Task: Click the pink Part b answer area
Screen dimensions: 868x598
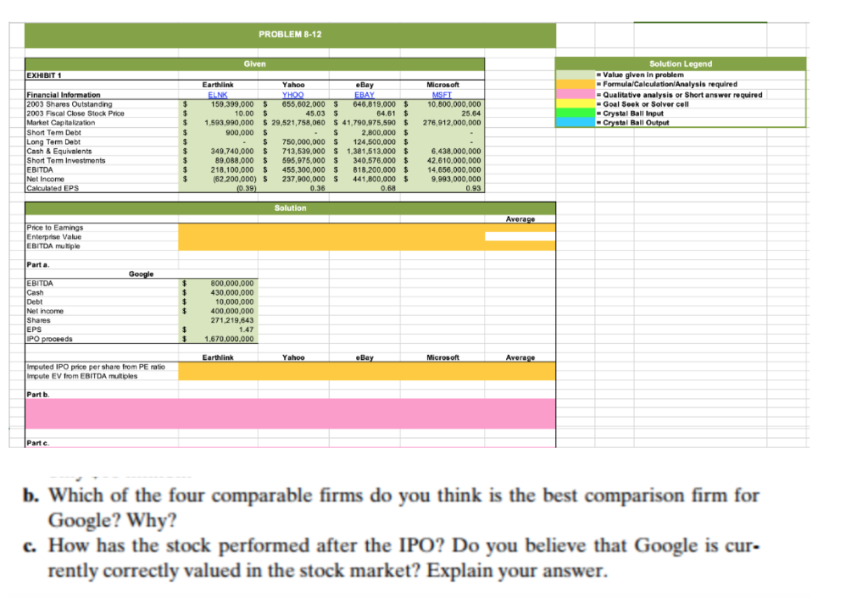Action: [290, 414]
